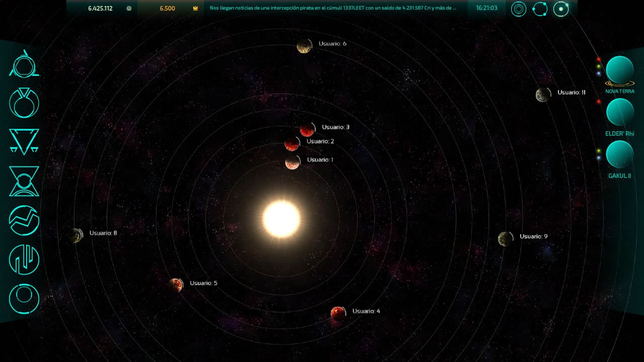Select the lava planet of Usuario: 4
Image resolution: width=644 pixels, height=362 pixels.
click(x=338, y=314)
